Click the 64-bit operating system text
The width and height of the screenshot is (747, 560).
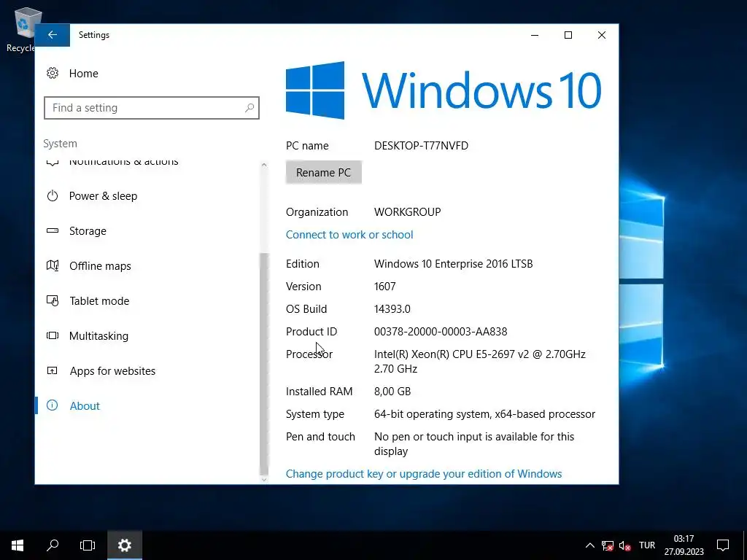pos(484,414)
